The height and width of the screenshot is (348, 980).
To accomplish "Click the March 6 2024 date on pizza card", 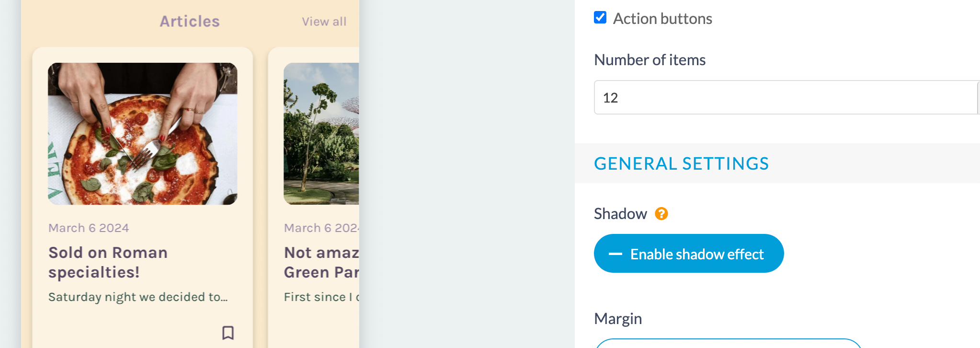I will click(x=89, y=228).
